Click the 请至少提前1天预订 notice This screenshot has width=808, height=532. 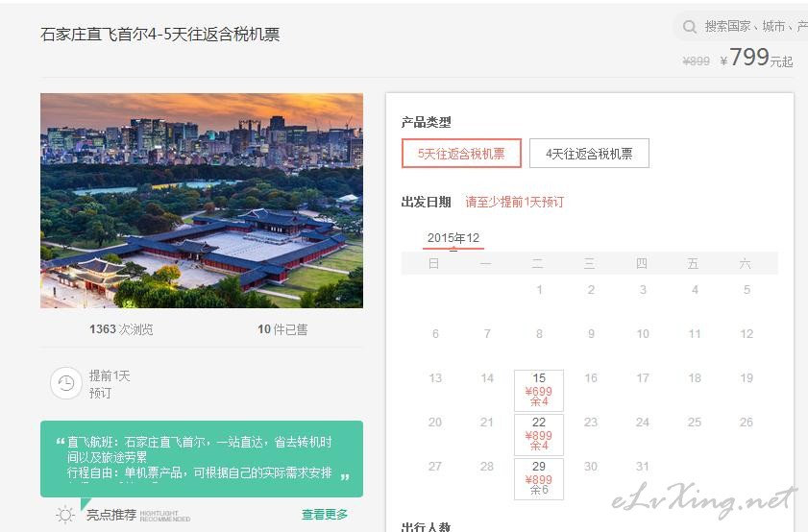tap(514, 202)
